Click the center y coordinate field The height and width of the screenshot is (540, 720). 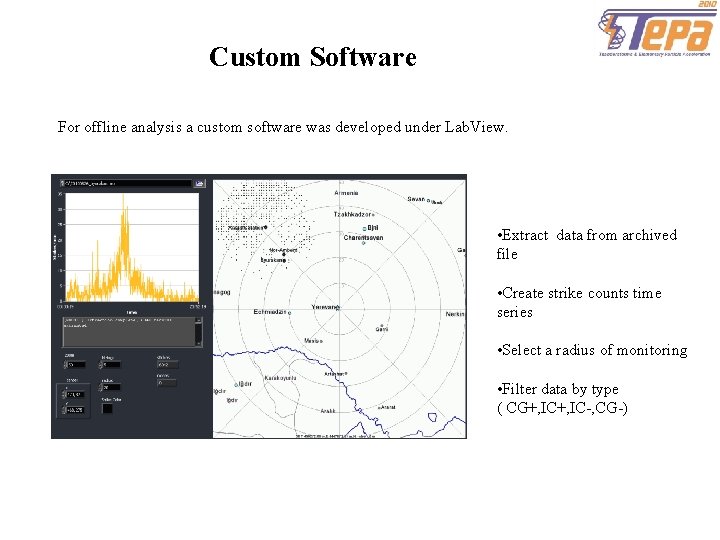(x=75, y=410)
